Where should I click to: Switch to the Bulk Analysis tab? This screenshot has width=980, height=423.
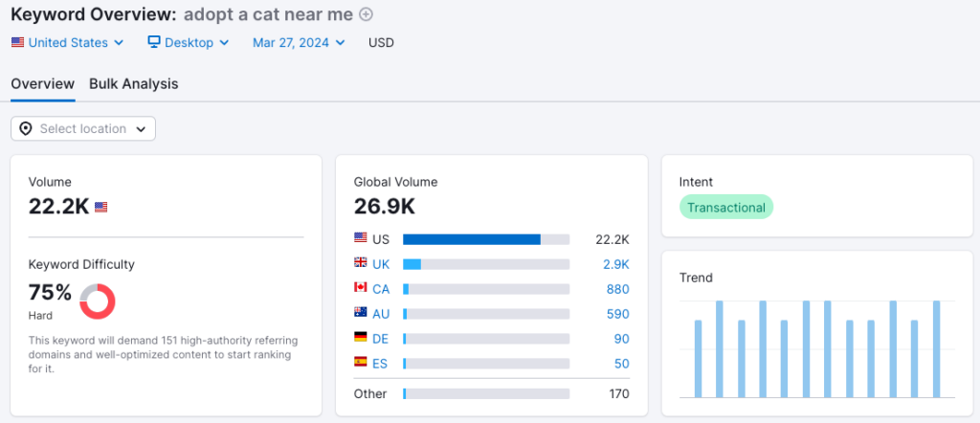[134, 84]
